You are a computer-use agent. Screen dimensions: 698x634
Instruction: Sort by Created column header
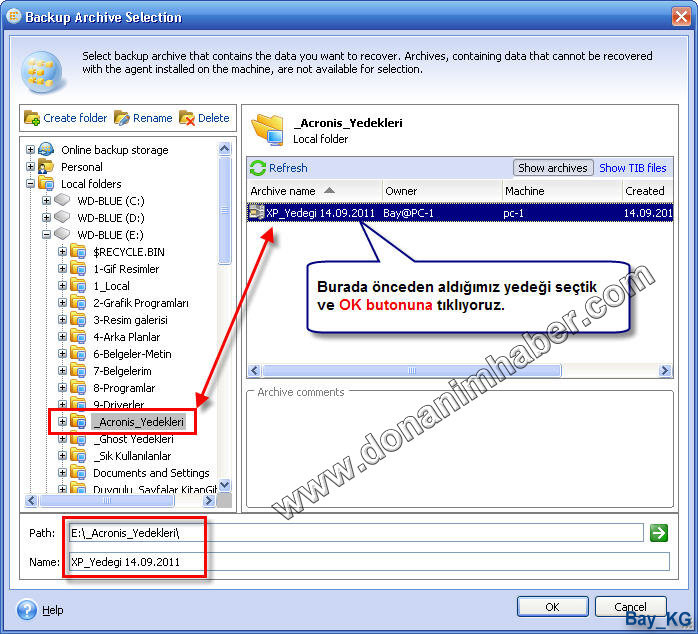tap(648, 191)
